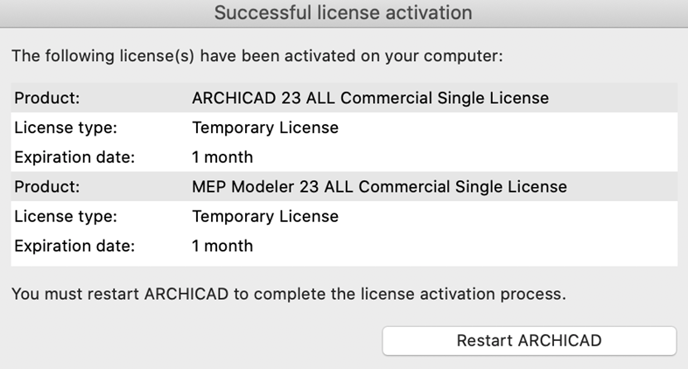The height and width of the screenshot is (369, 688).
Task: Select the ARCHICAD 23 ALL Commercial Single License row
Action: click(344, 98)
